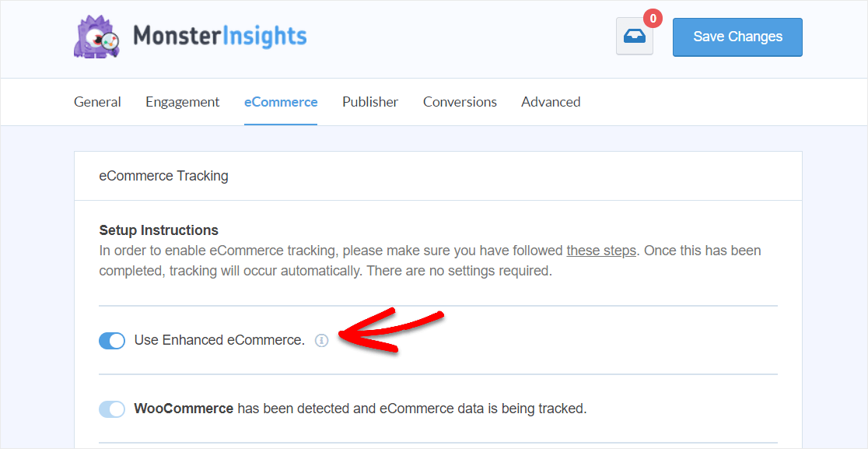Select the eCommerce tab
Screen dimensions: 868x449
281,102
